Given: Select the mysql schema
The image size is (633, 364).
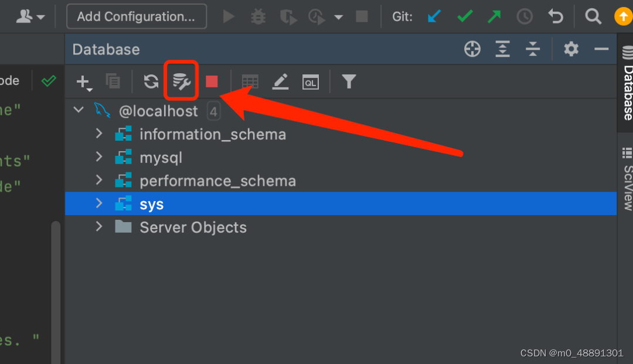Looking at the screenshot, I should click(161, 158).
